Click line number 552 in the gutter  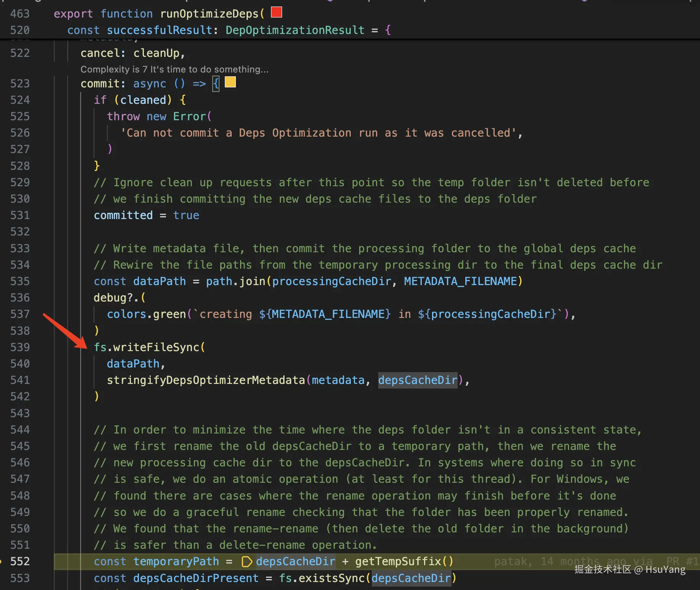point(20,561)
